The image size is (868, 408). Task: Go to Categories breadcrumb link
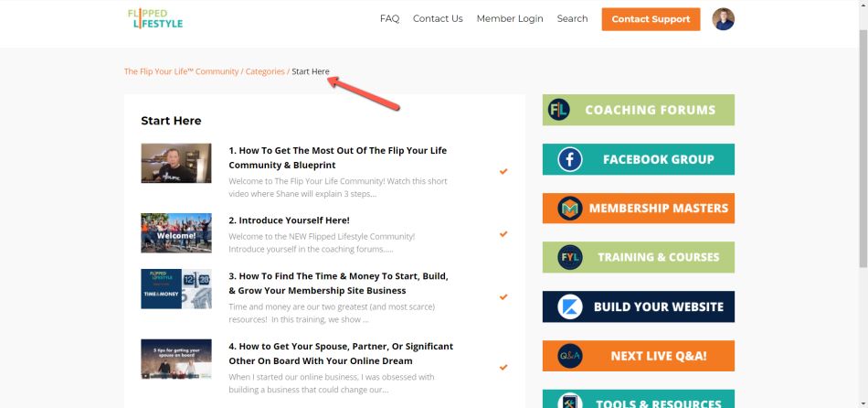(x=265, y=71)
